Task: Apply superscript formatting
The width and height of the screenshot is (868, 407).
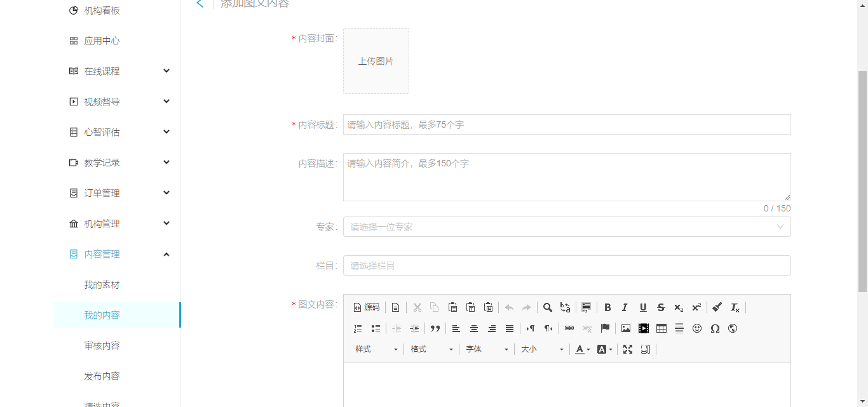Action: click(696, 307)
